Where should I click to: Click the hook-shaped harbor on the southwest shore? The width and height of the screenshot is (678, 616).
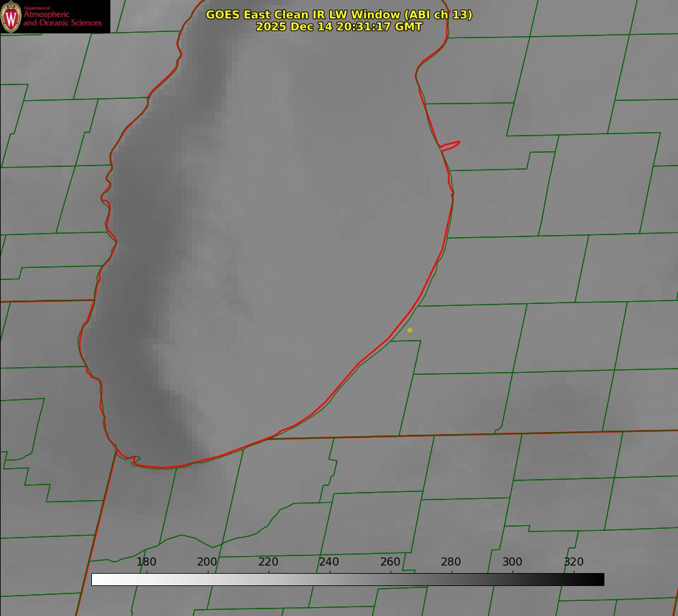[x=134, y=460]
